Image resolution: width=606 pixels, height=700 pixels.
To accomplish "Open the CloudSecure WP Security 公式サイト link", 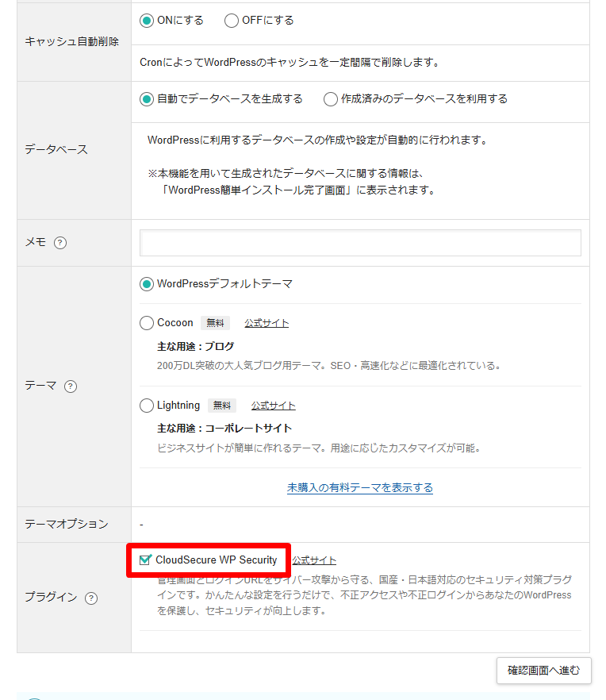I will [x=314, y=560].
